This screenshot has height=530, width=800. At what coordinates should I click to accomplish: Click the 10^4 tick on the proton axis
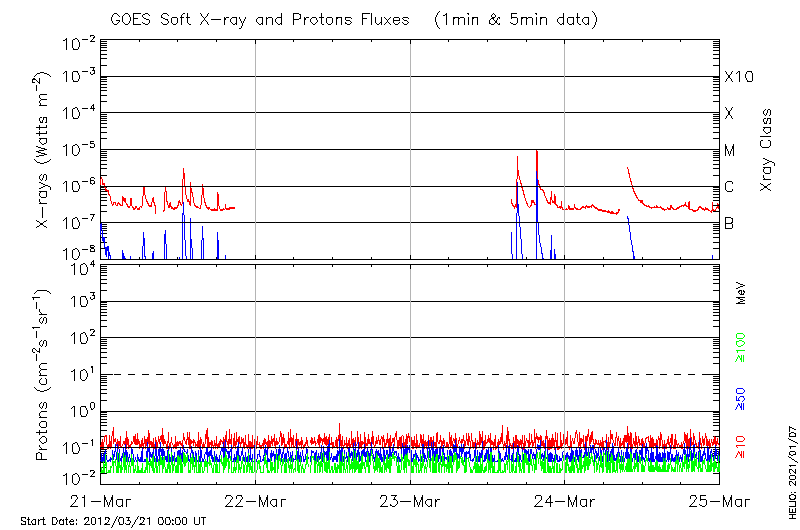[x=82, y=267]
